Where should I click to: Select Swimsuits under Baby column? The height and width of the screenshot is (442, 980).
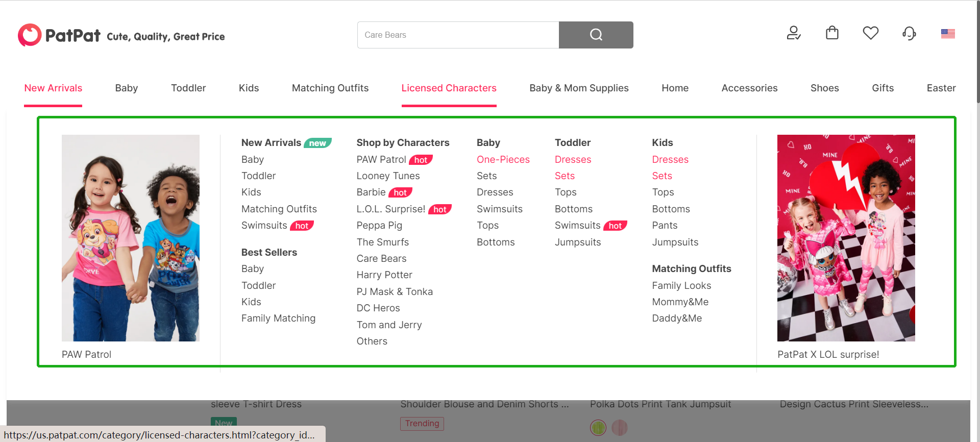500,209
